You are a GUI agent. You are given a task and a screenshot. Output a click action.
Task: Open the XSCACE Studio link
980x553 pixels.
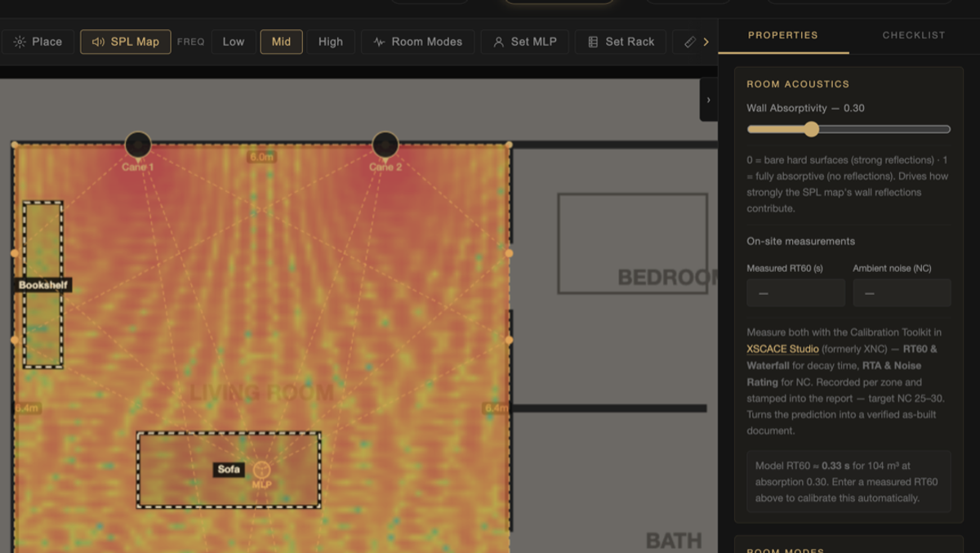pyautogui.click(x=782, y=349)
